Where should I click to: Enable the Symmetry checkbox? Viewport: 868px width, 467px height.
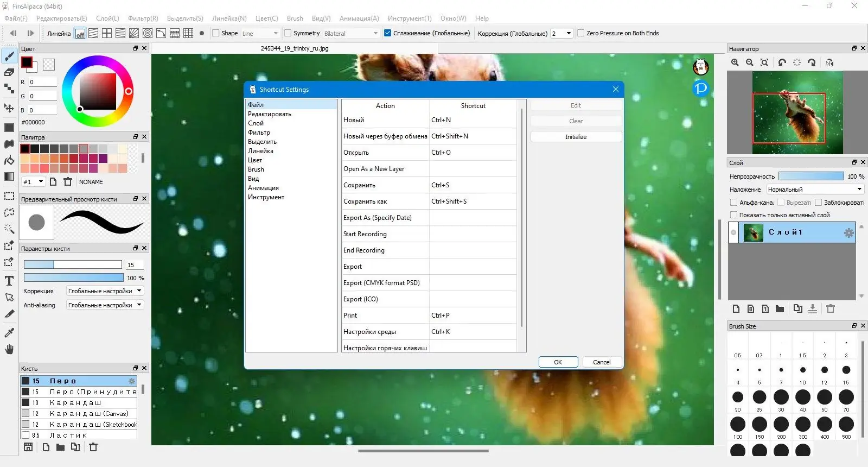pos(288,33)
